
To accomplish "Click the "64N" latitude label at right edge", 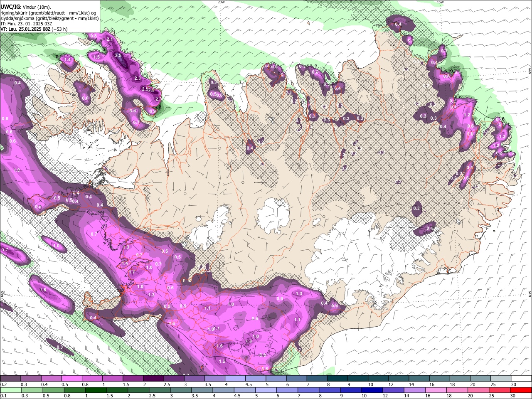I will [530, 293].
